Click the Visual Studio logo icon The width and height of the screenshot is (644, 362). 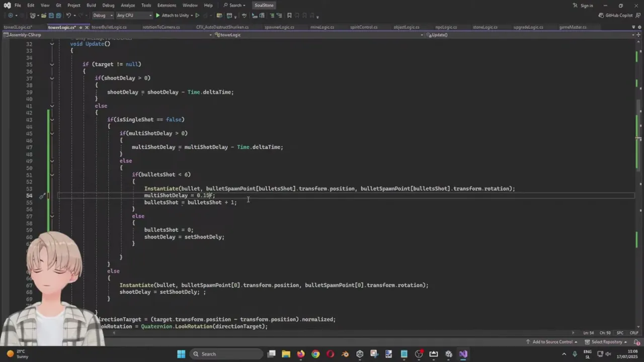point(7,6)
